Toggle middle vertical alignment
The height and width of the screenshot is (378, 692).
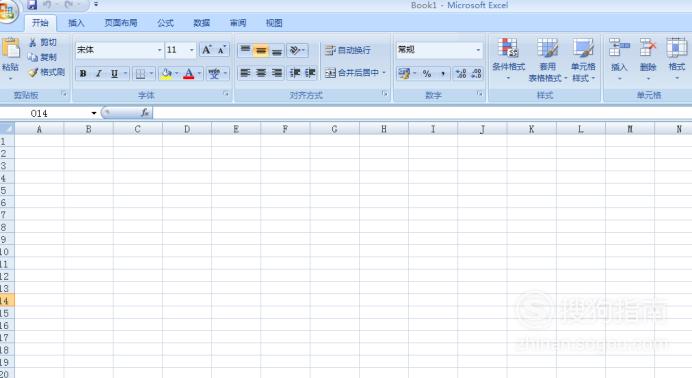[261, 50]
